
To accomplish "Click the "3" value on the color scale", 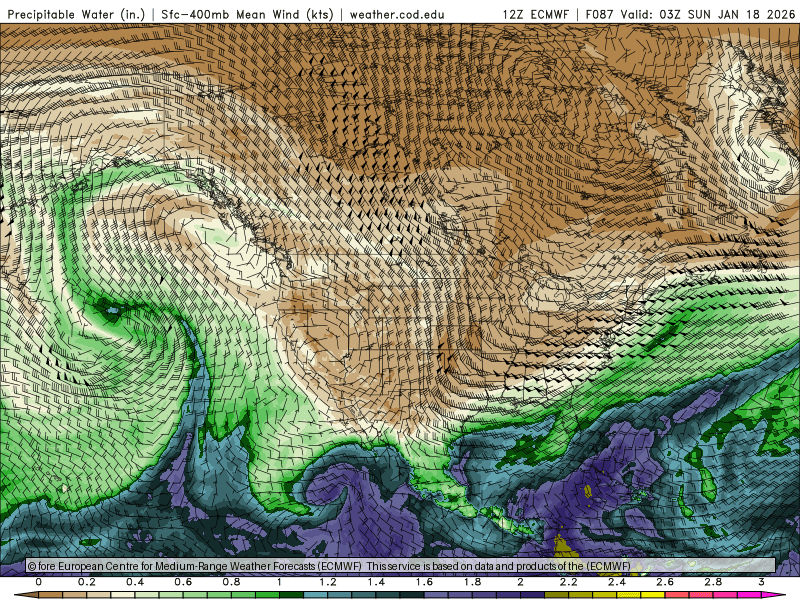I will pos(761,582).
